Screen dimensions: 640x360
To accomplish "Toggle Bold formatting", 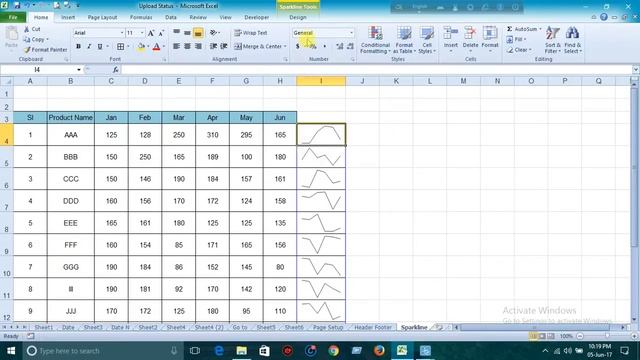I will (x=78, y=47).
